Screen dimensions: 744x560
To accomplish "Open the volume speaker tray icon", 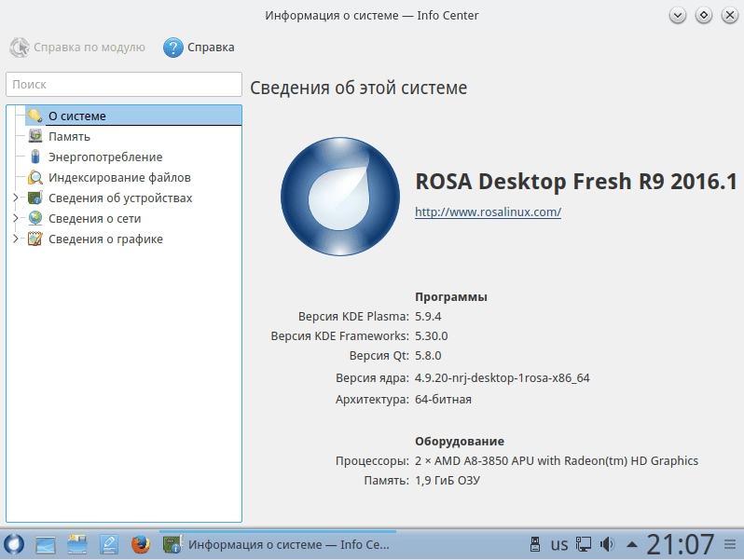I will point(607,544).
